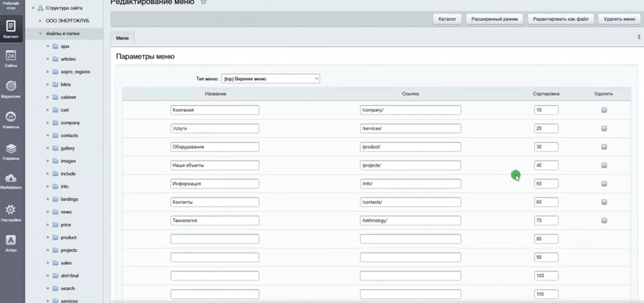Click Редактировать как файл button
The image size is (644, 303).
point(560,19)
